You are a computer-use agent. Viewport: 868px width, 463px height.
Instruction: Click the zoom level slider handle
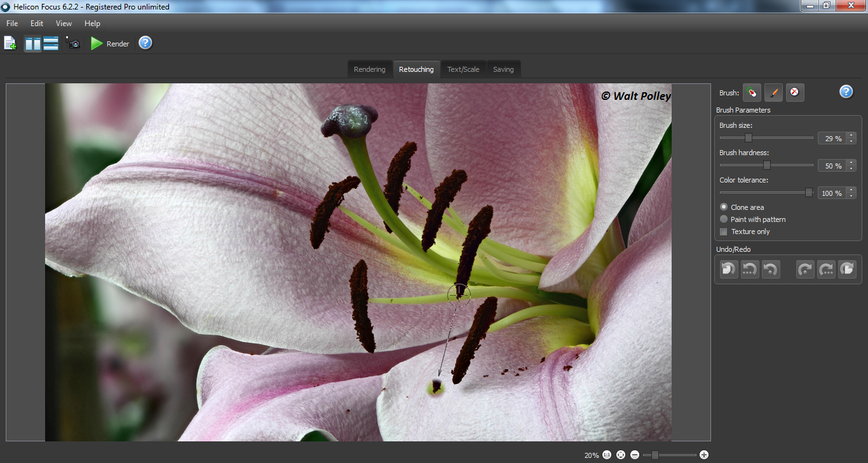654,455
